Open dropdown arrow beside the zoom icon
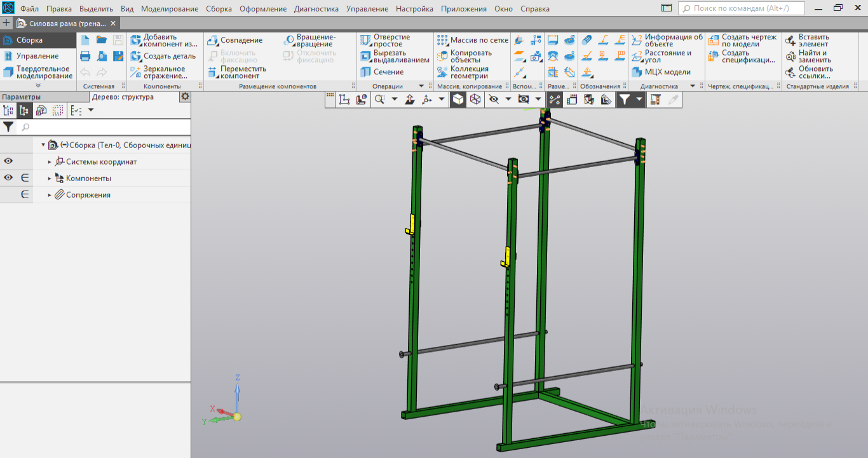This screenshot has height=458, width=868. (x=395, y=99)
